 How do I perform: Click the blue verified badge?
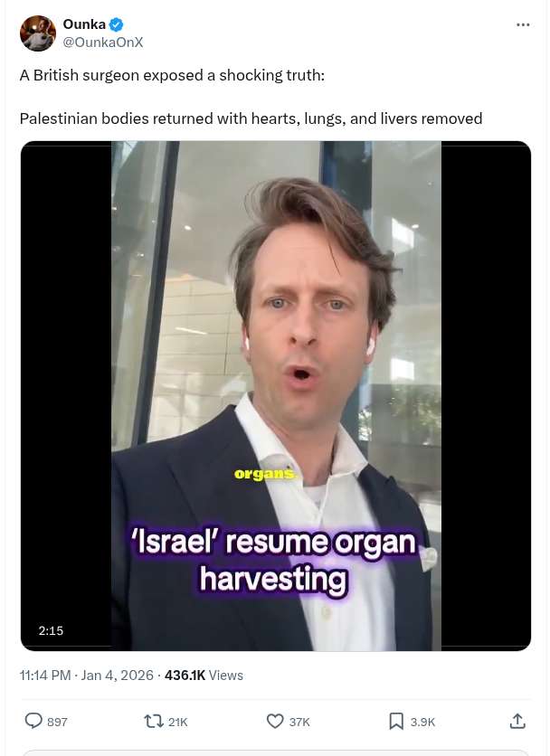116,24
